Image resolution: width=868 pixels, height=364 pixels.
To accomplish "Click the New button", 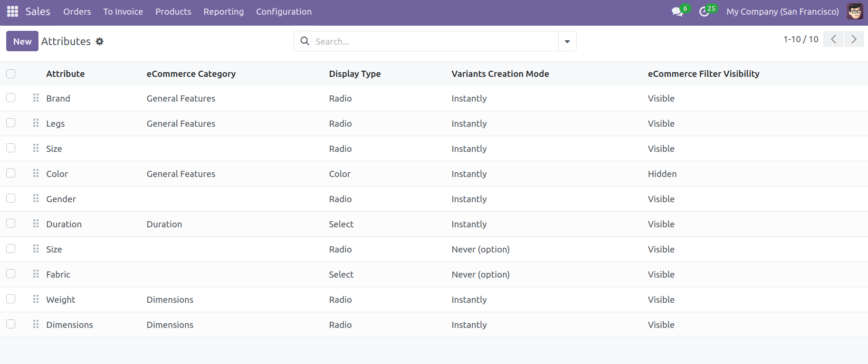I will pyautogui.click(x=22, y=41).
